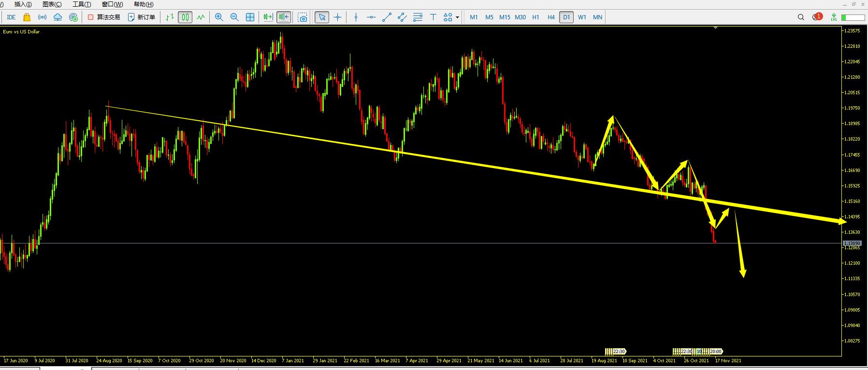Toggle chart shift from right edge
Image resolution: width=868 pixels, height=370 pixels.
(x=284, y=17)
